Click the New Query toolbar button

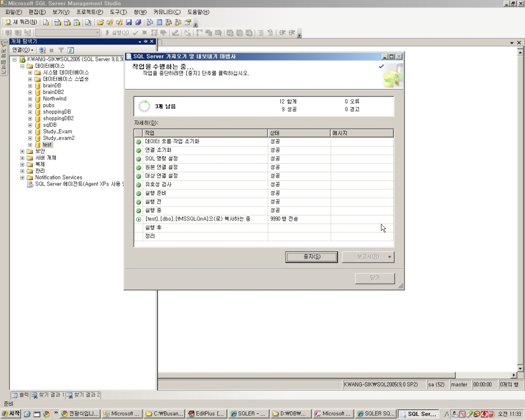[x=21, y=22]
